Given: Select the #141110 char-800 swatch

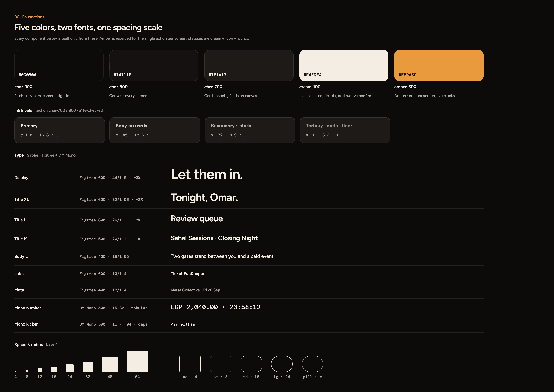Looking at the screenshot, I should [x=154, y=65].
